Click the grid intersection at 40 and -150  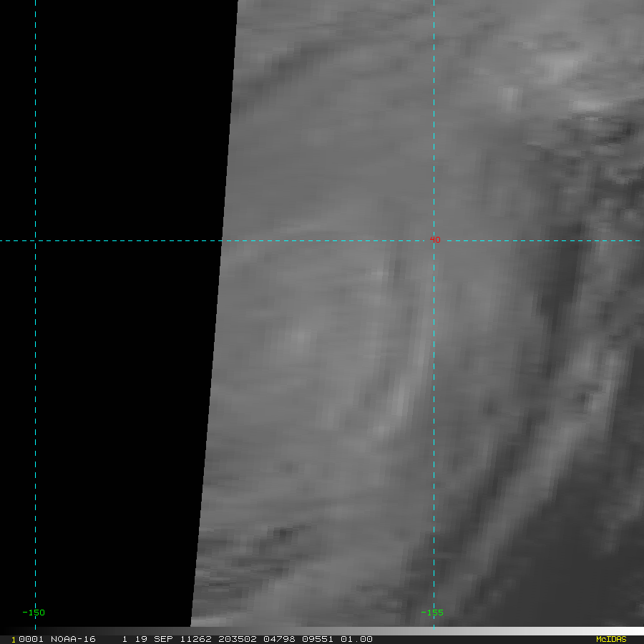35,240
